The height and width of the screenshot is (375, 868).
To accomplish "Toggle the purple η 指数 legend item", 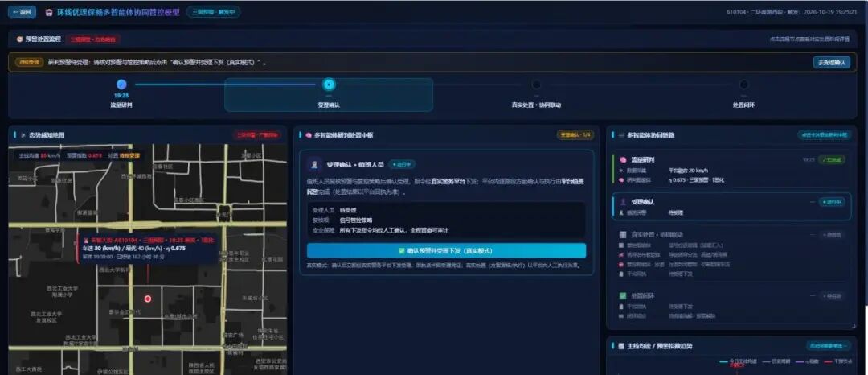I will coord(807,361).
